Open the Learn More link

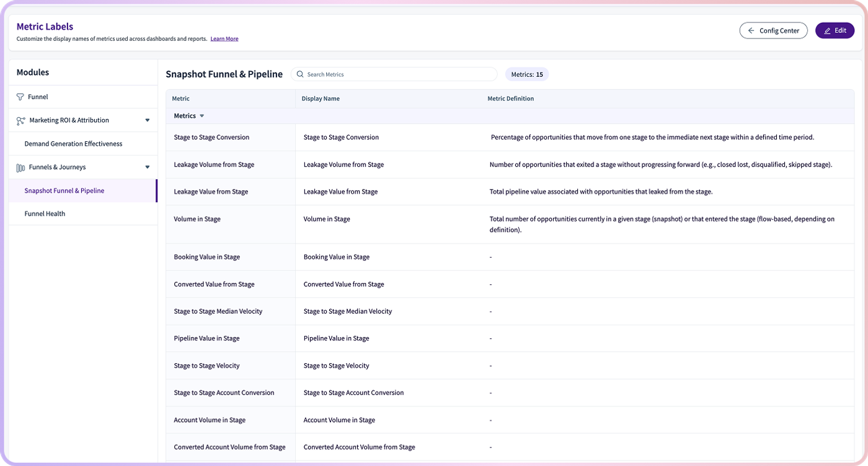tap(224, 39)
